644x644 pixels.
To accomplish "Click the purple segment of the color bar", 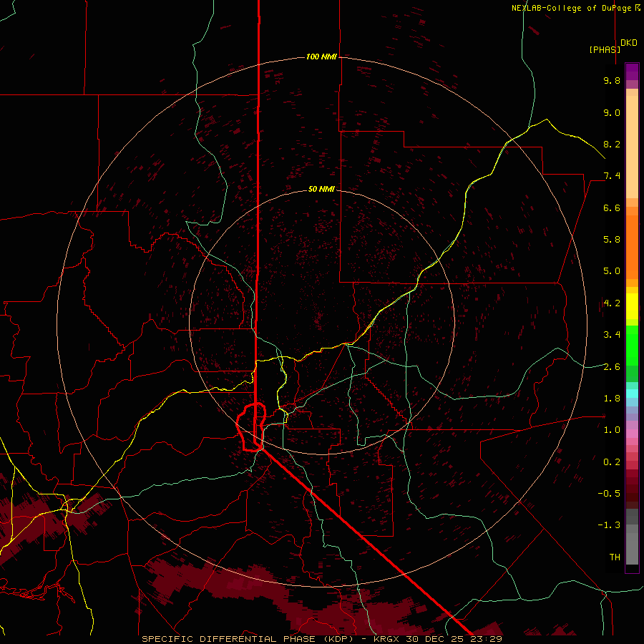I will click(632, 72).
